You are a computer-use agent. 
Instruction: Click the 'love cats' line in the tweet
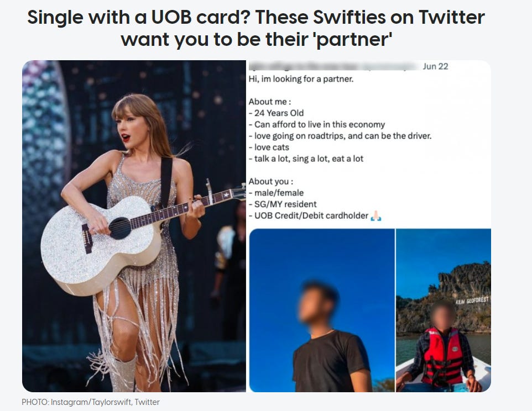269,147
